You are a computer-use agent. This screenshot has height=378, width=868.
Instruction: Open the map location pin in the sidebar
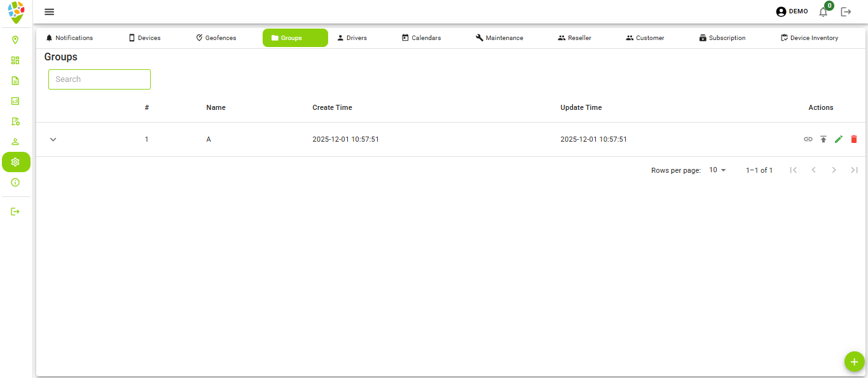coord(16,40)
